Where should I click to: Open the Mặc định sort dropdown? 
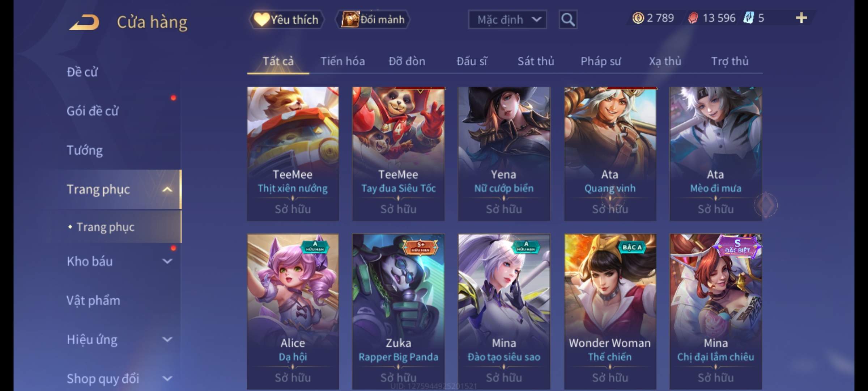(x=507, y=20)
